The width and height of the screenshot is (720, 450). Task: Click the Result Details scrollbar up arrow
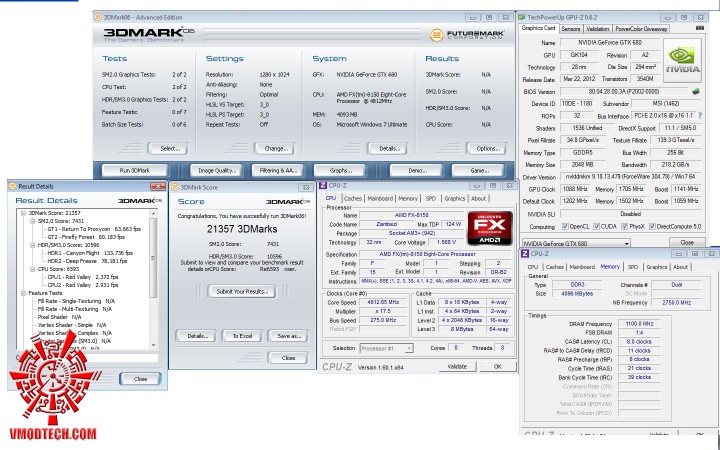point(153,214)
